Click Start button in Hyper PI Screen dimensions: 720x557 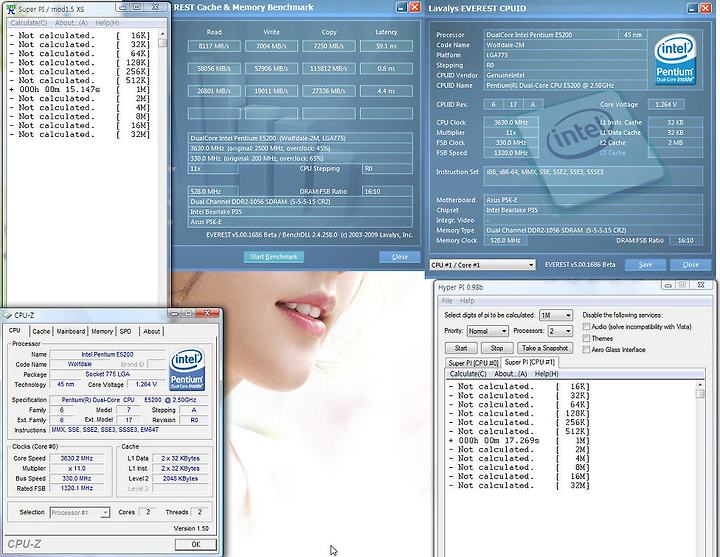[x=461, y=348]
